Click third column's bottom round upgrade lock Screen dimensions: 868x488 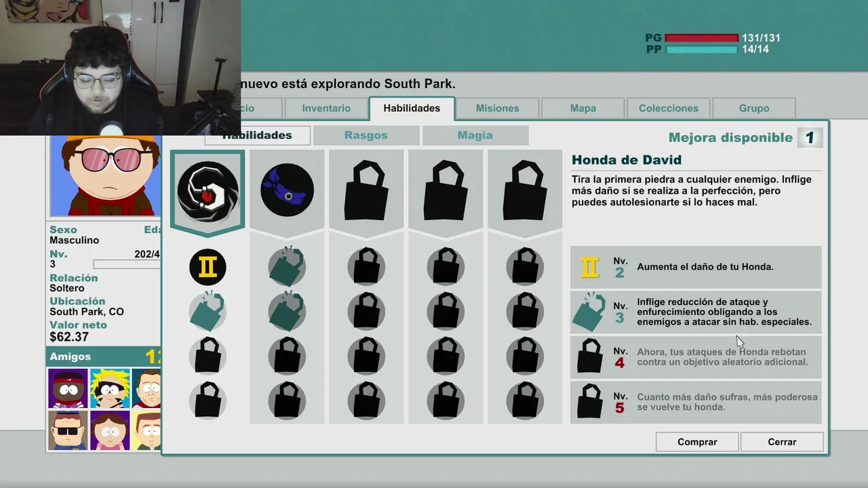[366, 400]
